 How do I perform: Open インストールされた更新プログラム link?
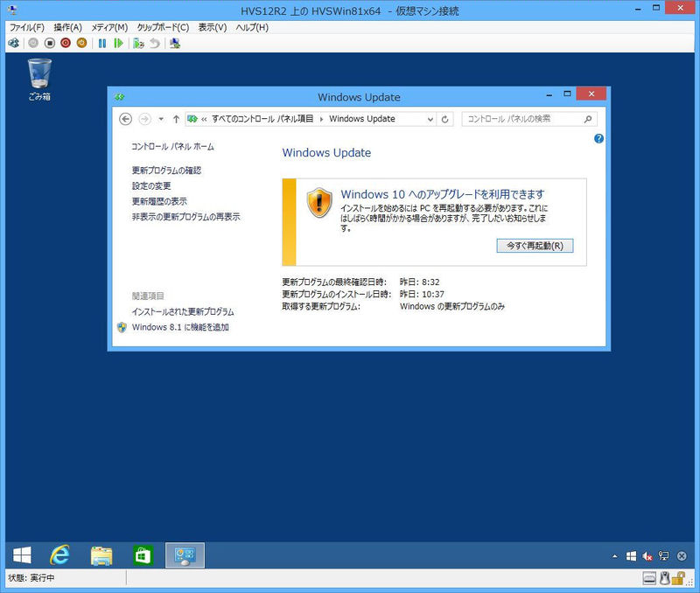coord(183,312)
